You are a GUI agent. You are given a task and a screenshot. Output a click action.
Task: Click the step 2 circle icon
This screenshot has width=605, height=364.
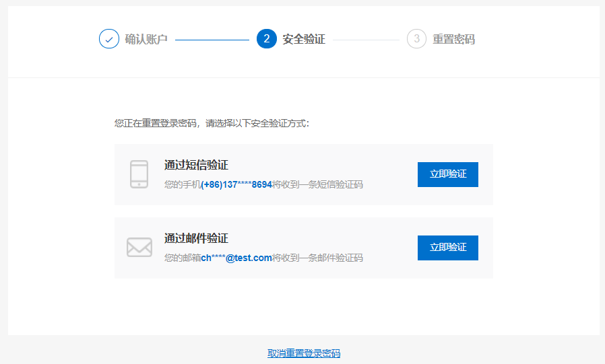pos(267,39)
